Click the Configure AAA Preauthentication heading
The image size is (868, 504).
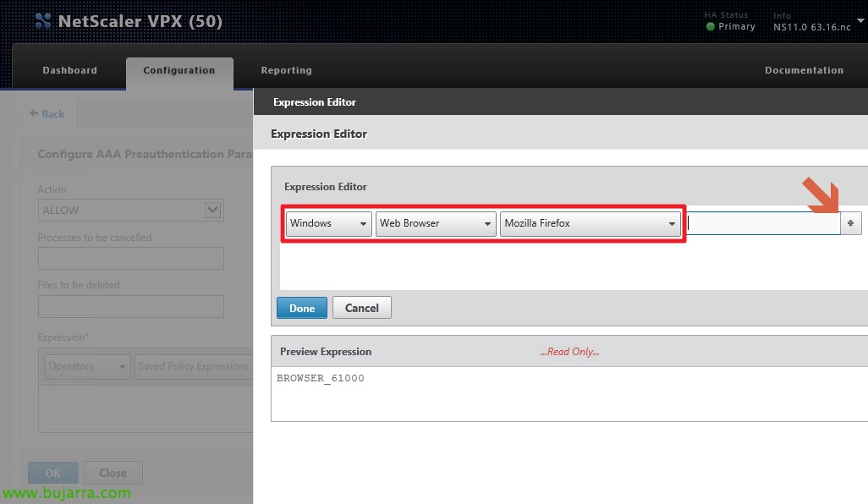coord(145,155)
